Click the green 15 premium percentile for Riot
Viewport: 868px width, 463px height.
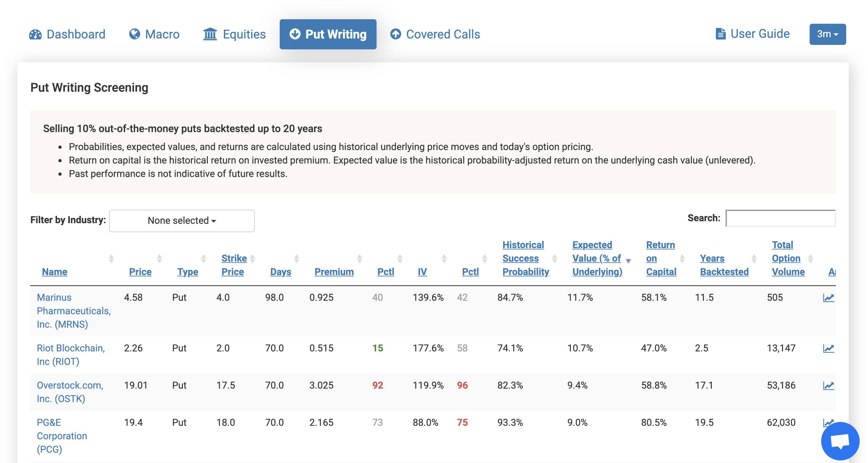point(378,348)
